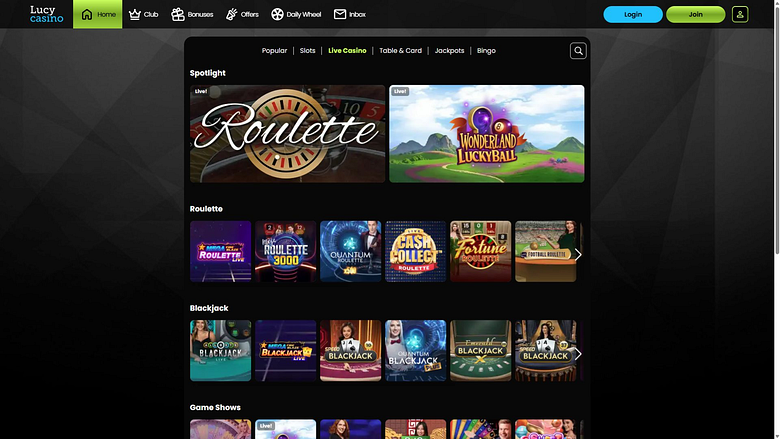Screen dimensions: 780x439
Task: Launch Speed Blackjack with pink table
Action: click(351, 351)
